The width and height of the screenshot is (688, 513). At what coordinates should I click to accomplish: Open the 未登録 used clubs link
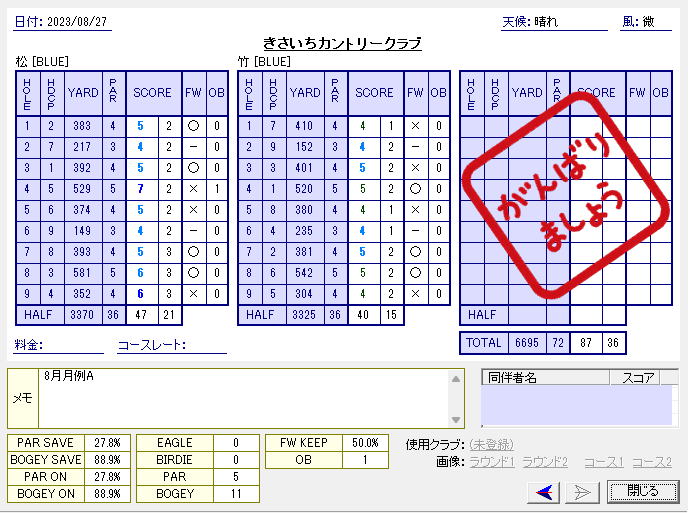491,445
